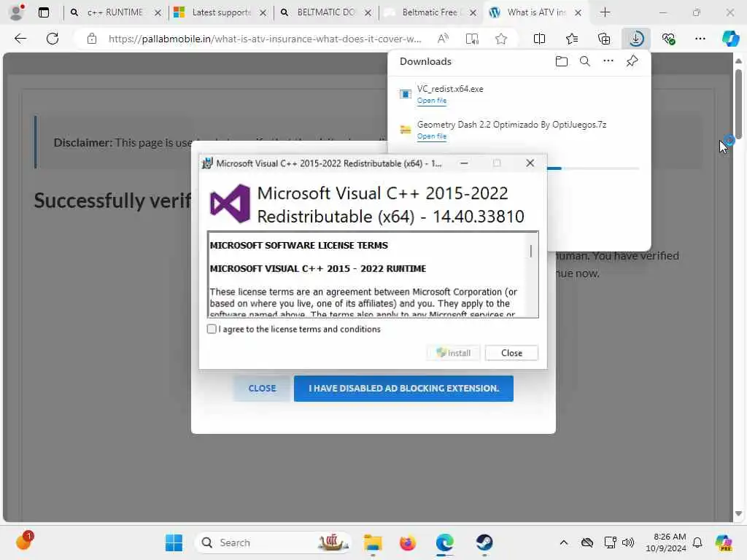Click the page vertical scrollbar thumb
The height and width of the screenshot is (560, 747).
point(738,104)
